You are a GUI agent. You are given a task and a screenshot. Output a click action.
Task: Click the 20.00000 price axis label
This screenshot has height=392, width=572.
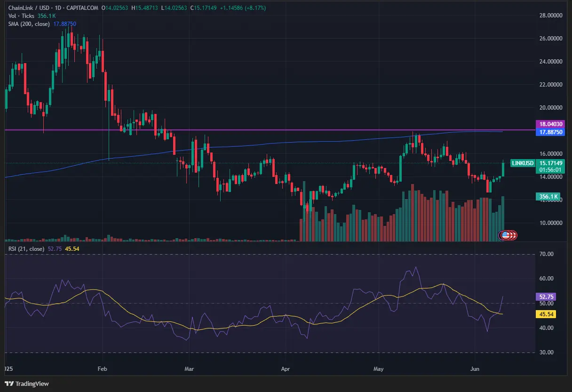tap(550, 107)
